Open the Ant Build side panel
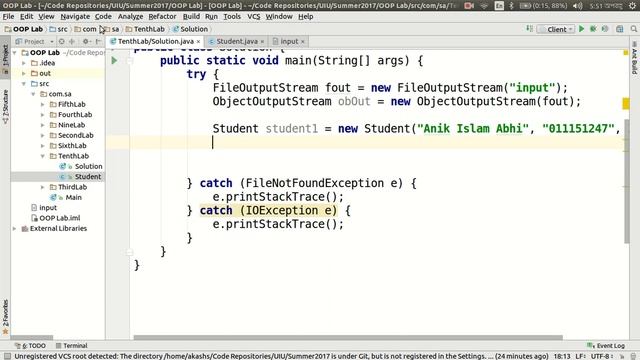640x360 pixels. click(x=634, y=58)
